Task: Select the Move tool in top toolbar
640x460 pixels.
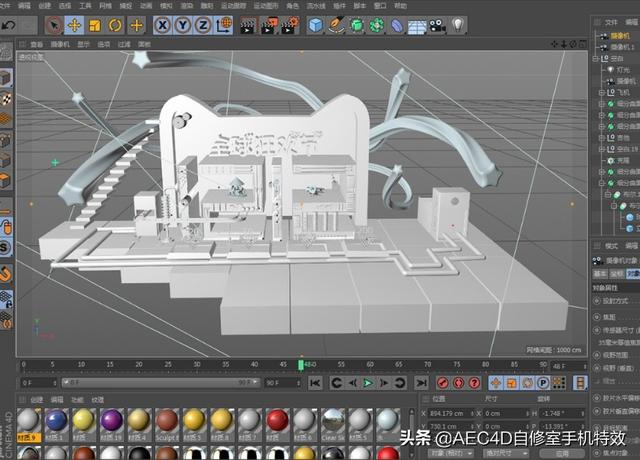Action: (74, 26)
